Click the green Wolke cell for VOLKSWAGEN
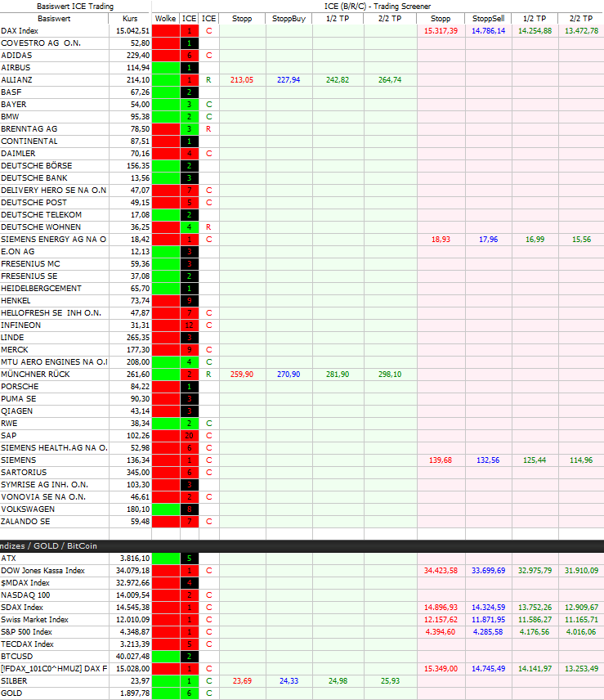The width and height of the screenshot is (604, 700). coord(166,509)
